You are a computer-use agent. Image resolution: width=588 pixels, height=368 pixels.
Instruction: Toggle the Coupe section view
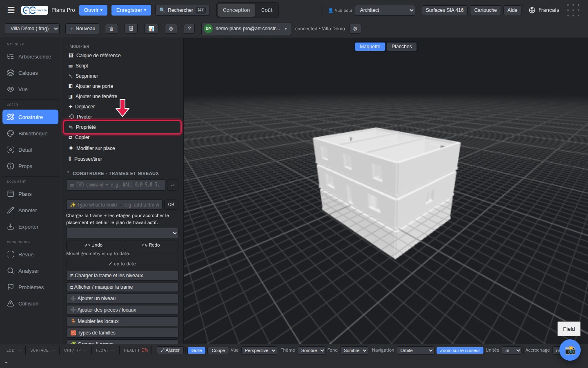218,350
